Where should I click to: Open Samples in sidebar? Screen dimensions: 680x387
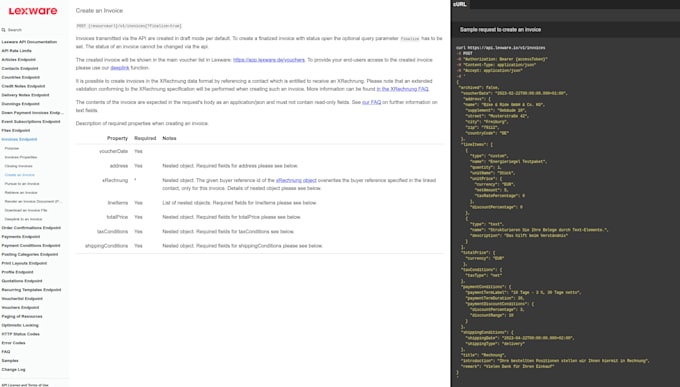tap(10, 361)
